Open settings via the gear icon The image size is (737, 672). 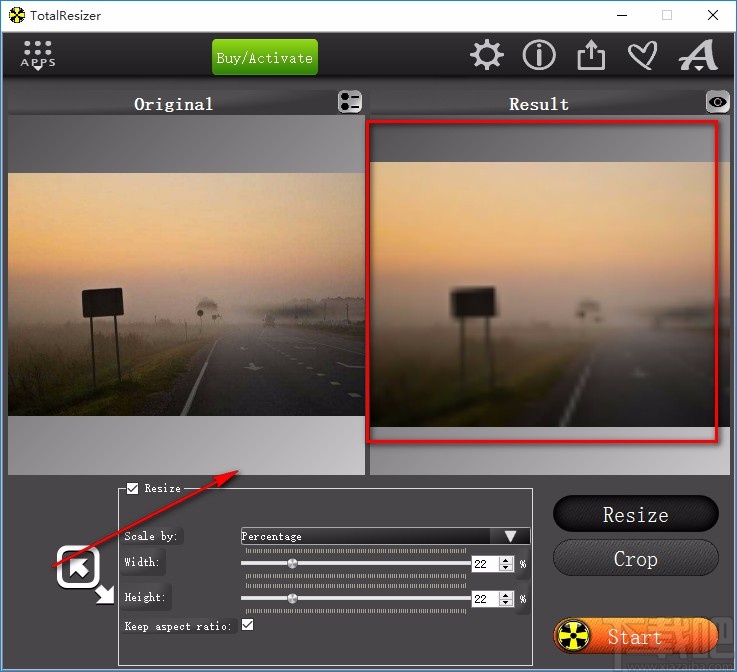pos(487,56)
